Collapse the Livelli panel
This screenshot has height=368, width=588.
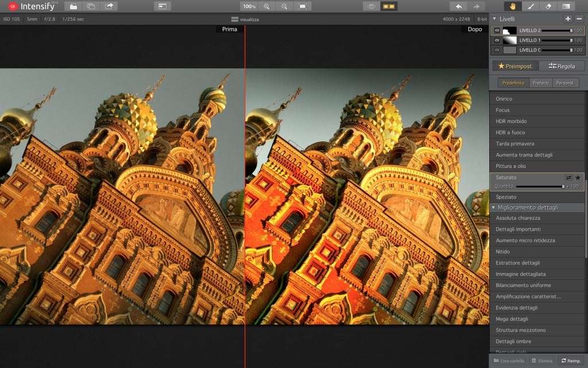[x=494, y=19]
